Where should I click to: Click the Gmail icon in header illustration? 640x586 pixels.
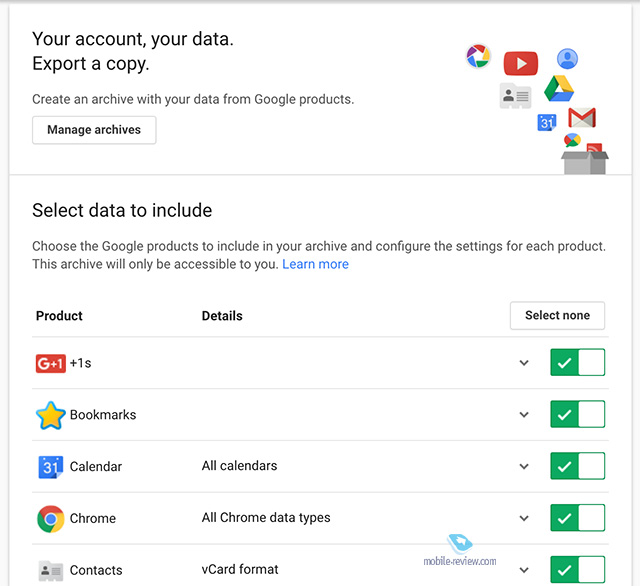point(582,117)
